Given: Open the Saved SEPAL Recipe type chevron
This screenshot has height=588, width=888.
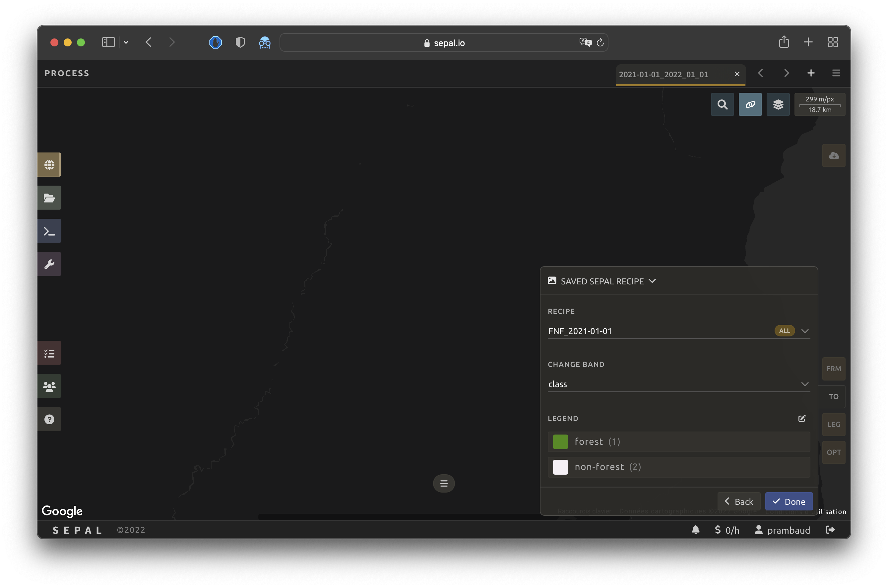Looking at the screenshot, I should [x=652, y=281].
